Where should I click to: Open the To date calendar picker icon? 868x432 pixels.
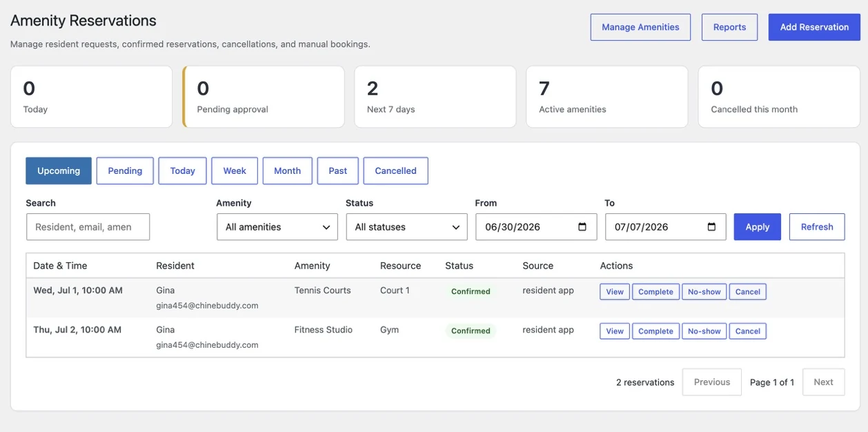(x=711, y=227)
